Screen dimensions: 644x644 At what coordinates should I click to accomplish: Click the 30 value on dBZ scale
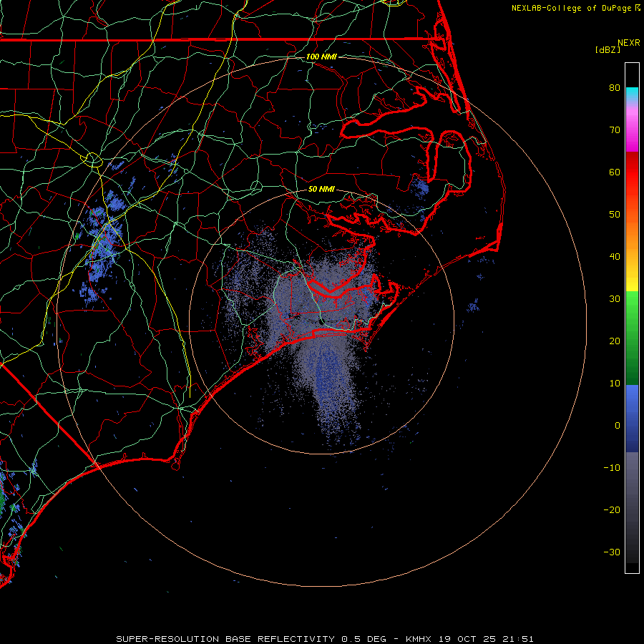615,298
